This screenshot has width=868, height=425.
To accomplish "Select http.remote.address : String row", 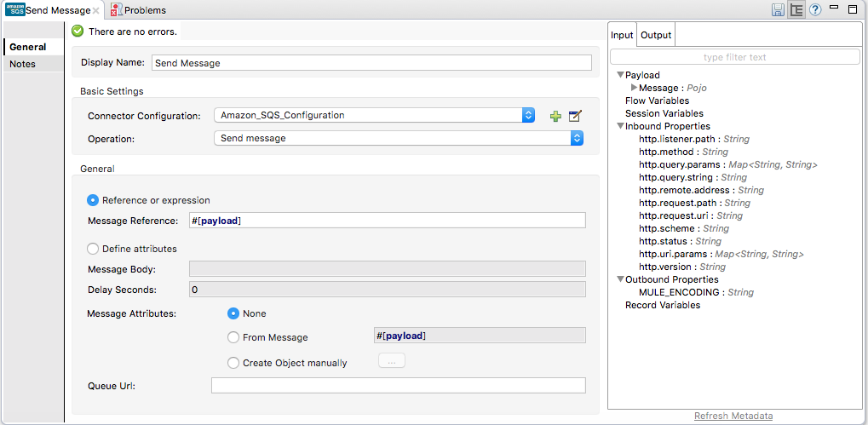I will click(701, 190).
